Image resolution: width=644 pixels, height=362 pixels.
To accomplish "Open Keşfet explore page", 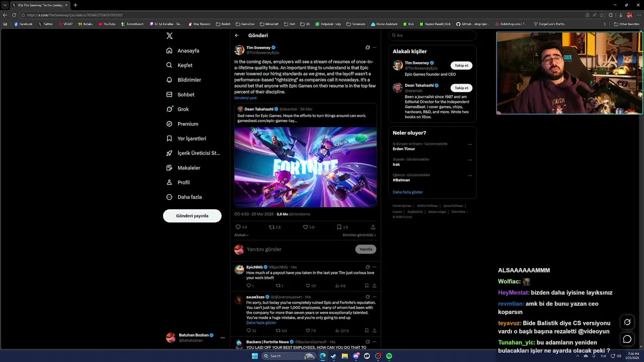I will 180,65.
